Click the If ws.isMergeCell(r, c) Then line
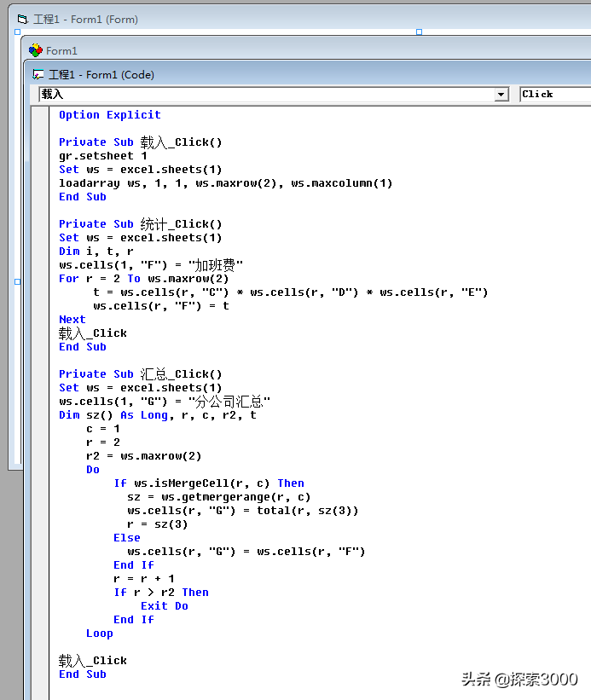Screen dimensions: 591x700 [x=209, y=483]
